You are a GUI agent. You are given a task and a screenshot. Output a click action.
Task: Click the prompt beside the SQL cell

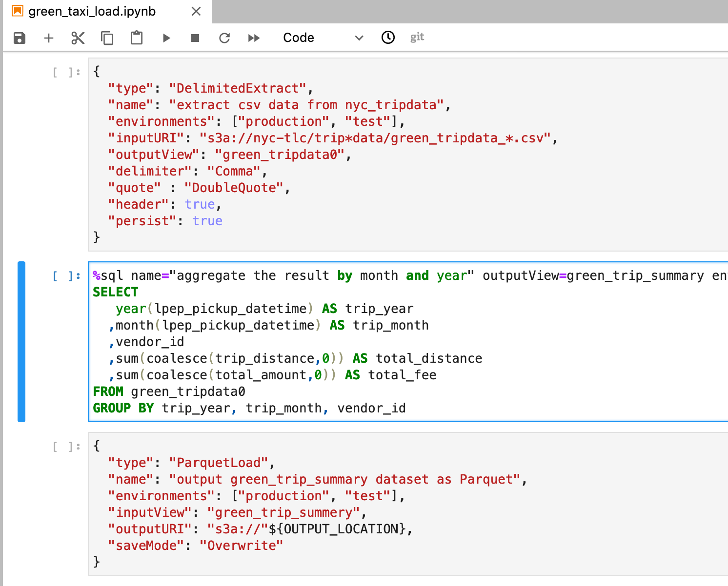pos(66,276)
